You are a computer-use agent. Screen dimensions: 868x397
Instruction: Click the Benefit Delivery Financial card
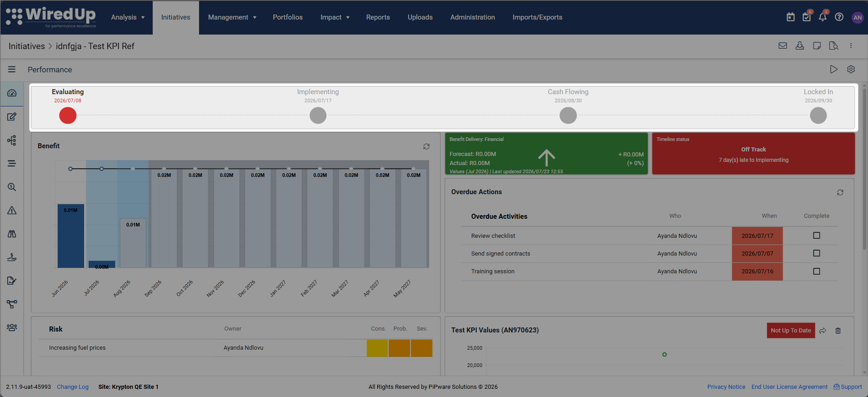tap(546, 154)
